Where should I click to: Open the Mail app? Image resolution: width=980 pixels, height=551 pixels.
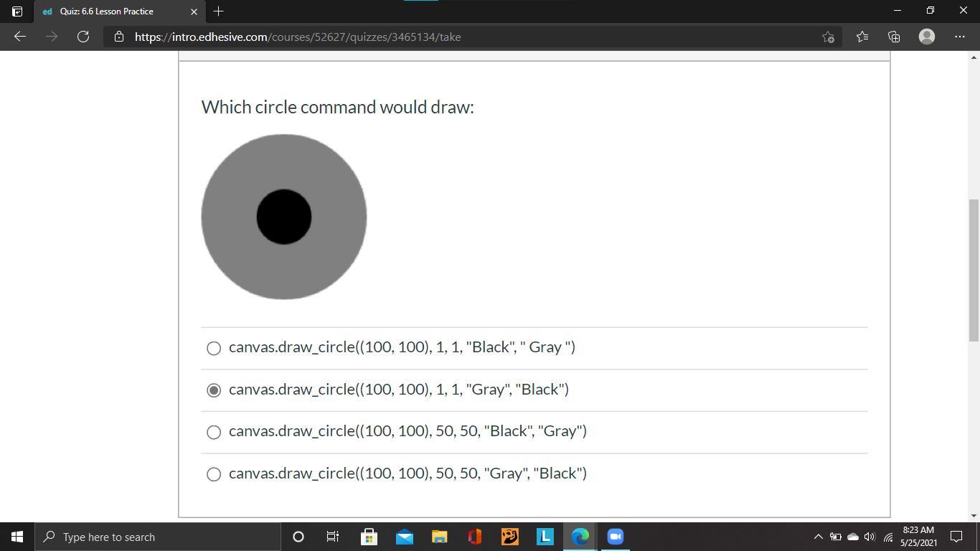point(404,537)
